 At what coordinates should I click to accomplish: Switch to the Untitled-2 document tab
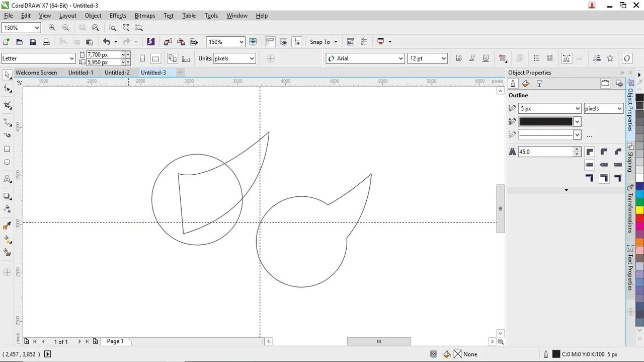click(x=117, y=73)
